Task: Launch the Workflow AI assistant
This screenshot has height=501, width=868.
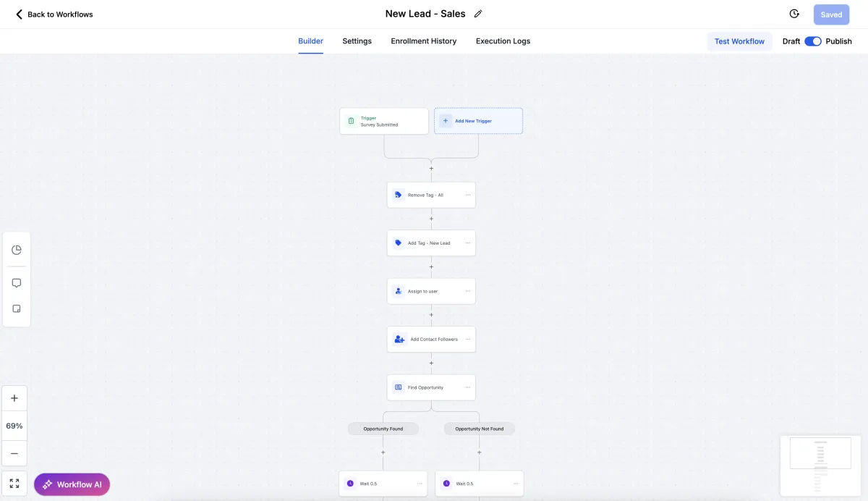Action: tap(72, 484)
